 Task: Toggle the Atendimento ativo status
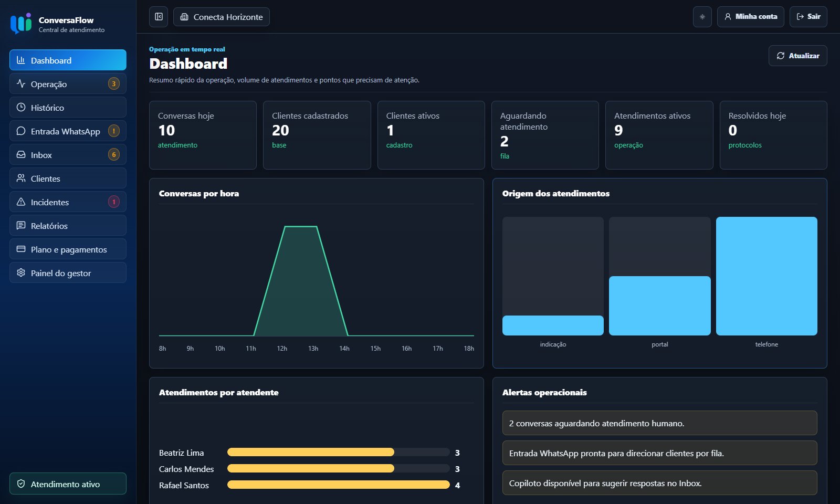click(x=68, y=484)
